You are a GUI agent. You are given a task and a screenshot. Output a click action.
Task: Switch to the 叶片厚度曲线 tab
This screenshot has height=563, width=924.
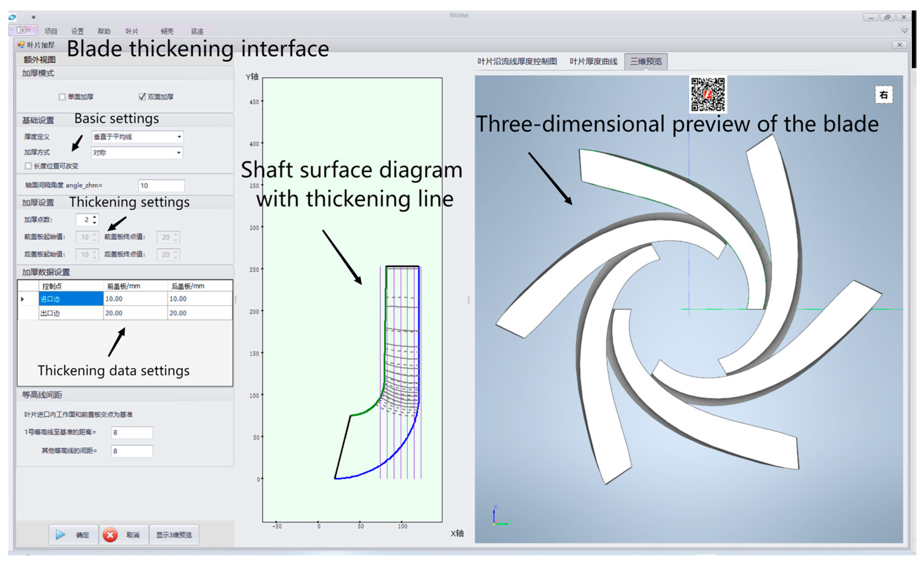[593, 62]
